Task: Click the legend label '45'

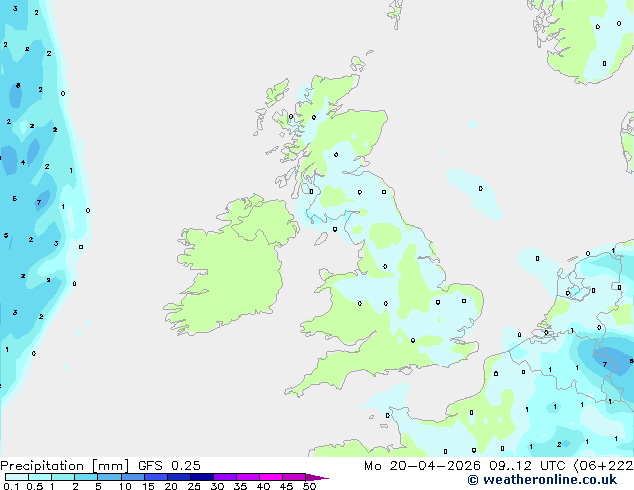Action: click(286, 486)
